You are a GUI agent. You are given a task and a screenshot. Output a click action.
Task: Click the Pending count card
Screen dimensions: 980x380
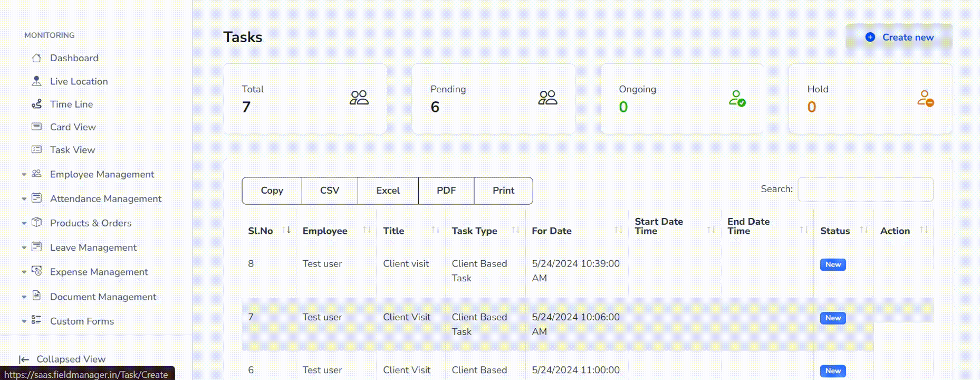493,99
